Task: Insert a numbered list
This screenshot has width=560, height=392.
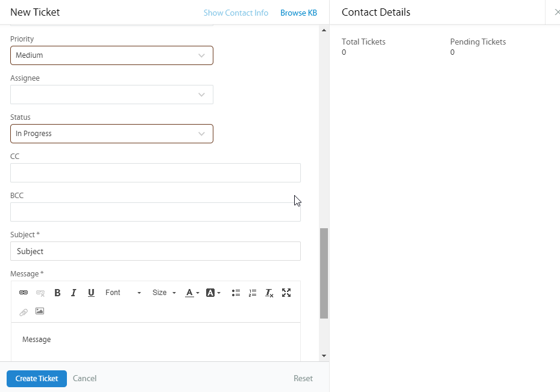Action: (253, 293)
